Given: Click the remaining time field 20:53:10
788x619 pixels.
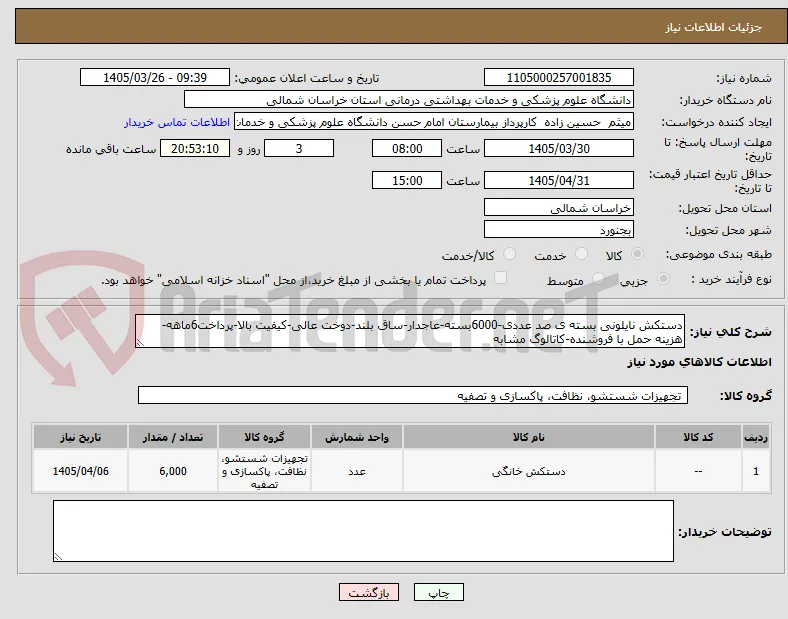Looking at the screenshot, I should pos(195,149).
